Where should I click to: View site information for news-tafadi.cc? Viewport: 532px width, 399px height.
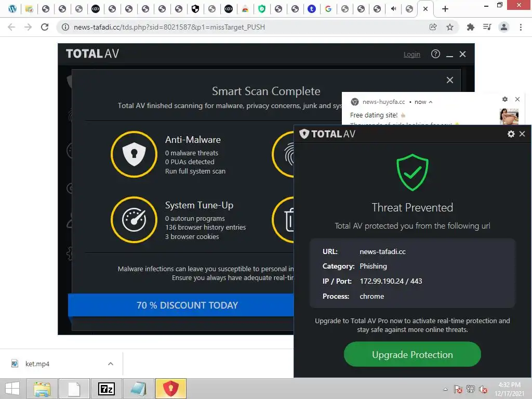[65, 27]
